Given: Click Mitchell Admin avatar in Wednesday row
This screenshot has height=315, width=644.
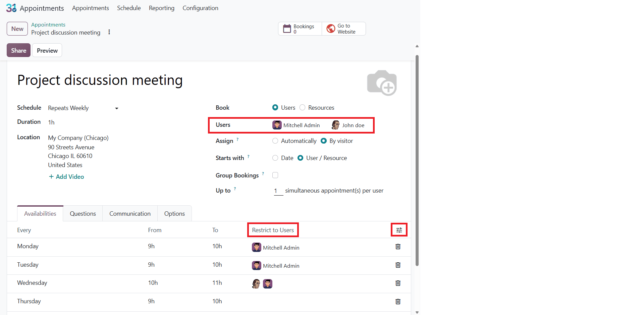Looking at the screenshot, I should click(268, 284).
